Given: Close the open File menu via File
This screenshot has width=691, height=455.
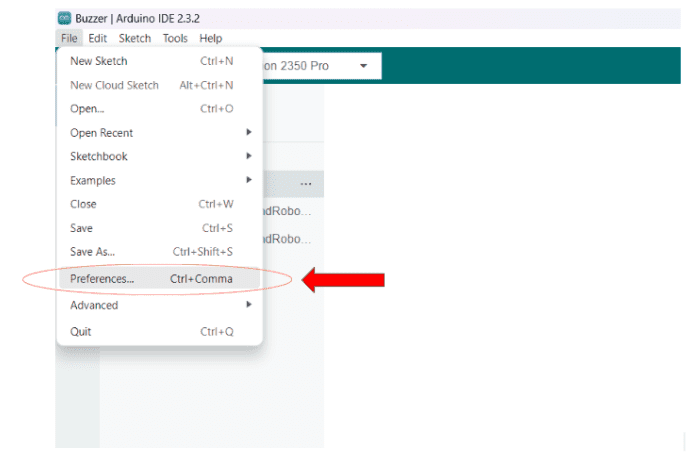Looking at the screenshot, I should [x=68, y=38].
